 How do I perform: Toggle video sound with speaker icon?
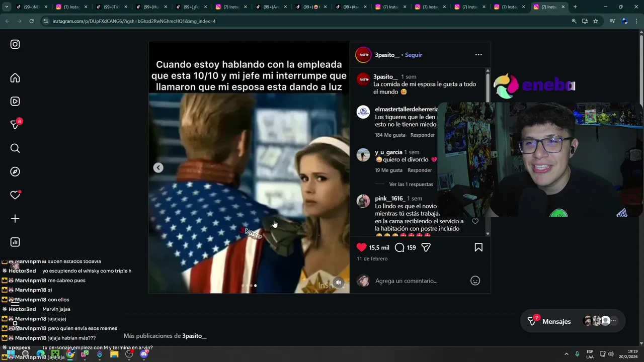(339, 283)
